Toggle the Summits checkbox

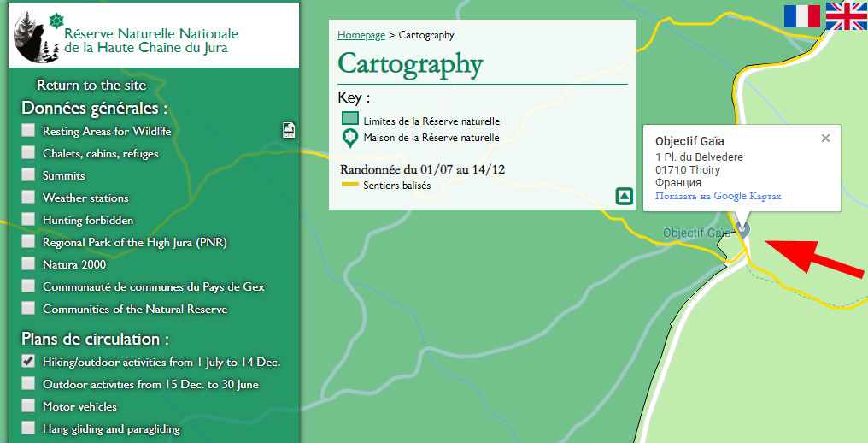click(x=28, y=174)
